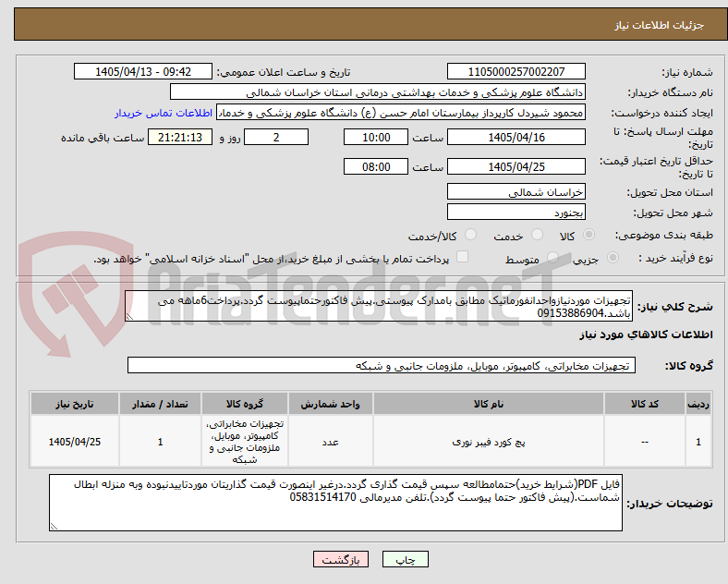The width and height of the screenshot is (728, 584).
Task: Click the واحد شمارش column header
Action: tap(330, 404)
